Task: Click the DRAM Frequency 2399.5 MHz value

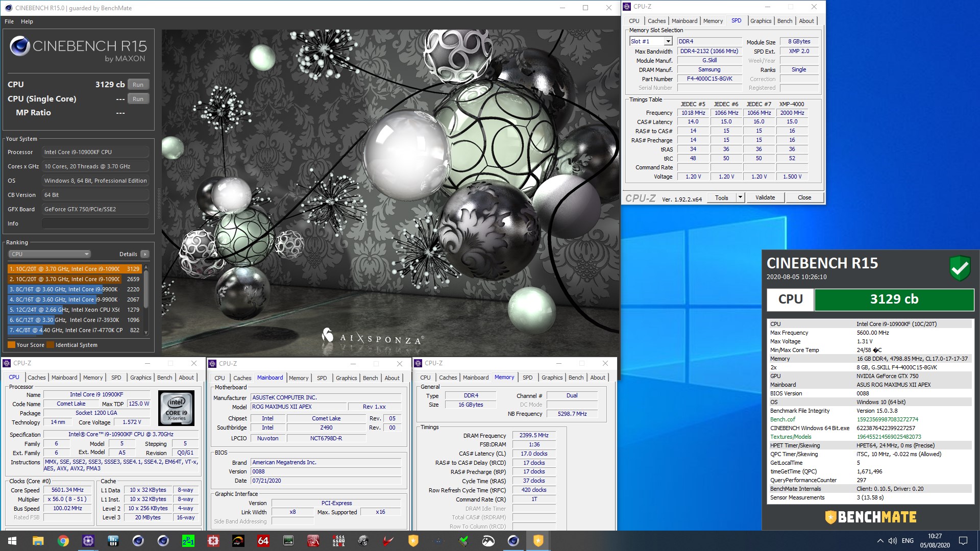Action: [534, 436]
